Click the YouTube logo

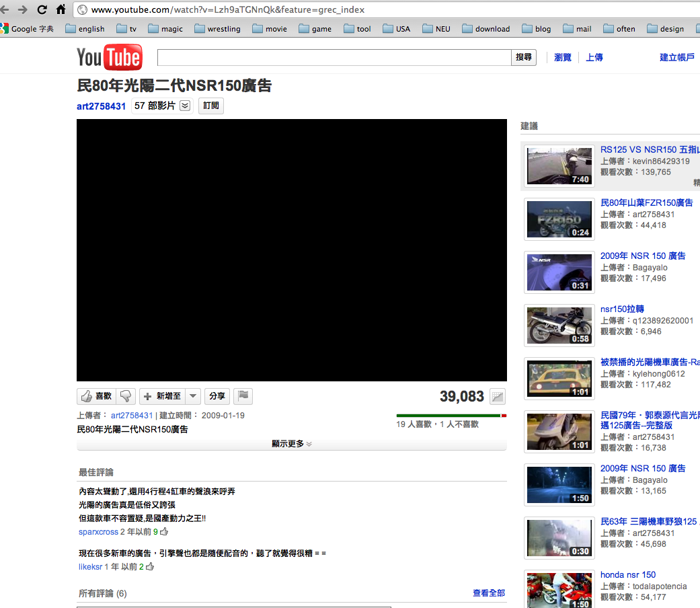tap(109, 58)
